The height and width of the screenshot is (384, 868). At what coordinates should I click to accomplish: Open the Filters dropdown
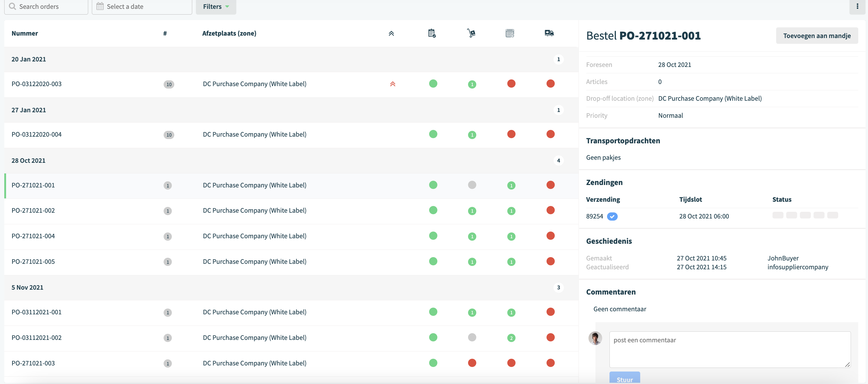216,6
